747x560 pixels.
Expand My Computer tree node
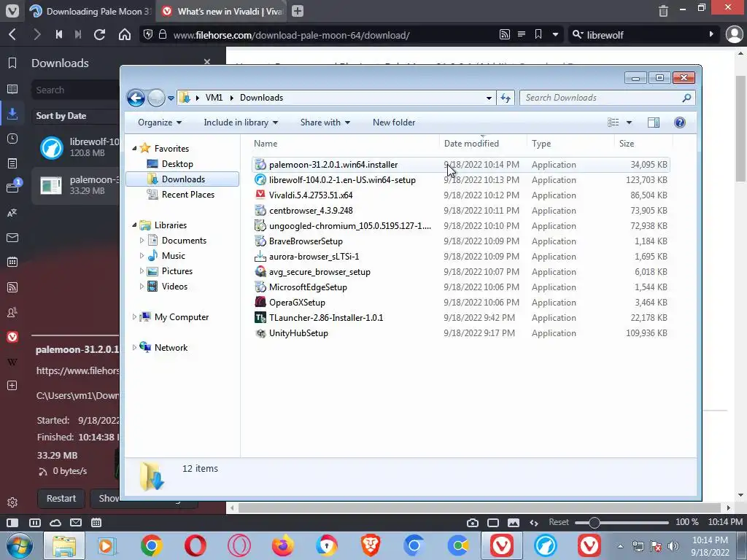(134, 316)
